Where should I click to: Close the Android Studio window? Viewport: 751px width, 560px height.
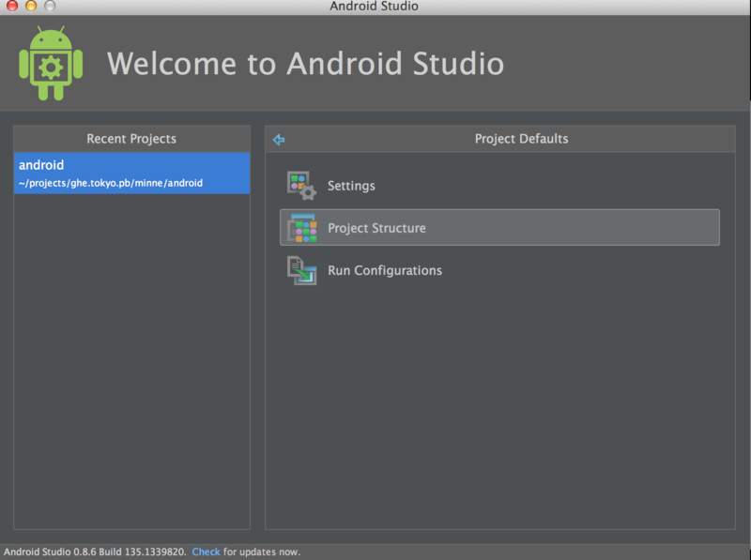click(x=12, y=6)
